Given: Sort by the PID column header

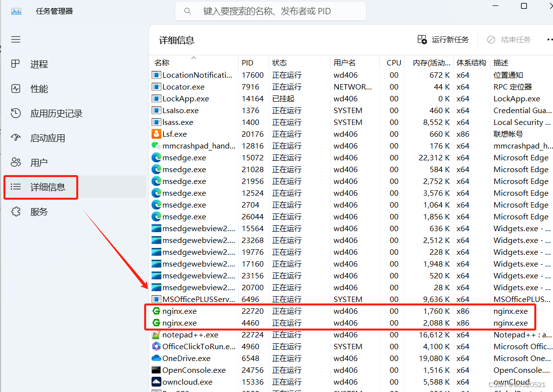Looking at the screenshot, I should click(x=253, y=62).
